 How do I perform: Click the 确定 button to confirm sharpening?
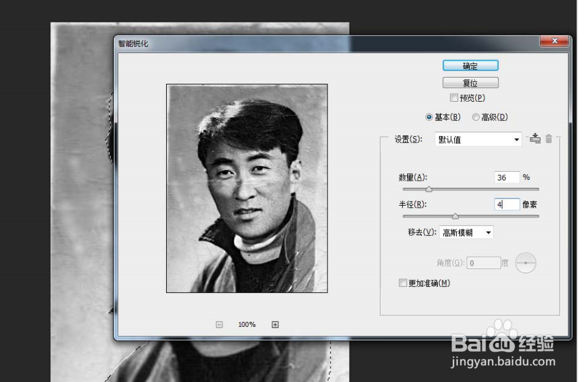pyautogui.click(x=471, y=66)
